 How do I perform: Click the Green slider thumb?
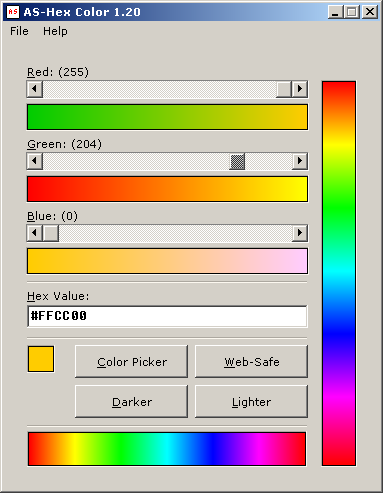(x=237, y=161)
